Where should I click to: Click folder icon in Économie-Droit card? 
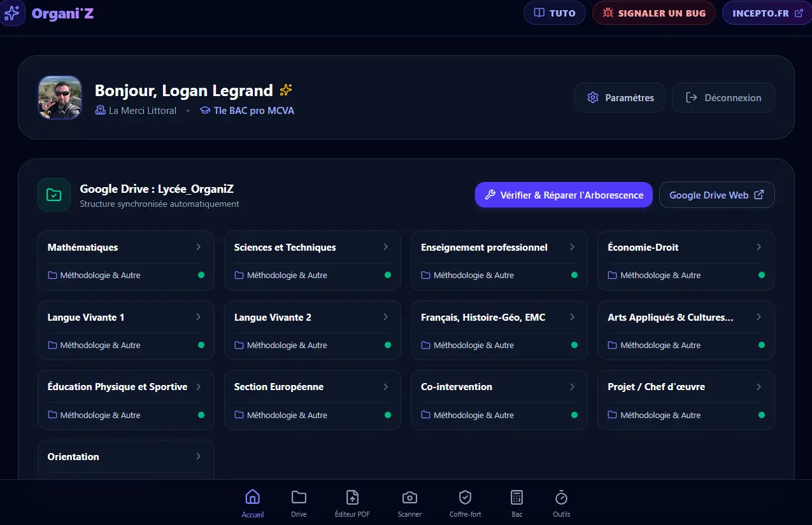pos(613,276)
